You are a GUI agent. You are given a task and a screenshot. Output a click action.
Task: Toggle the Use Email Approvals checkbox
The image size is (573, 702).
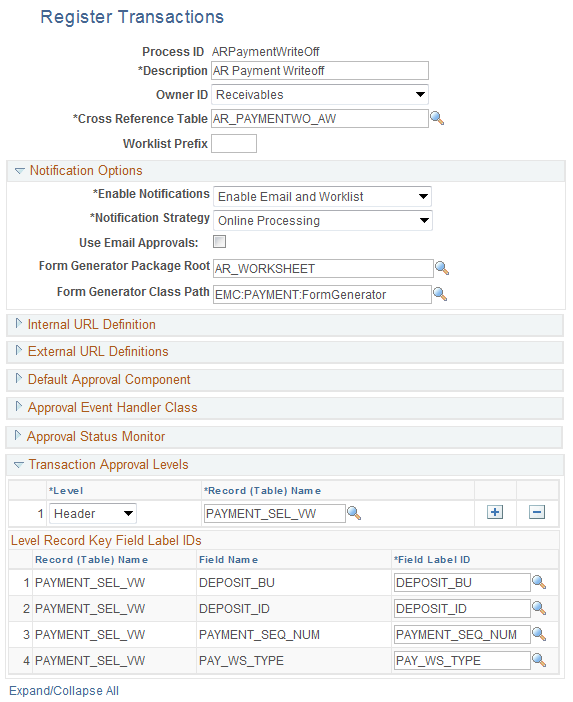pyautogui.click(x=219, y=242)
